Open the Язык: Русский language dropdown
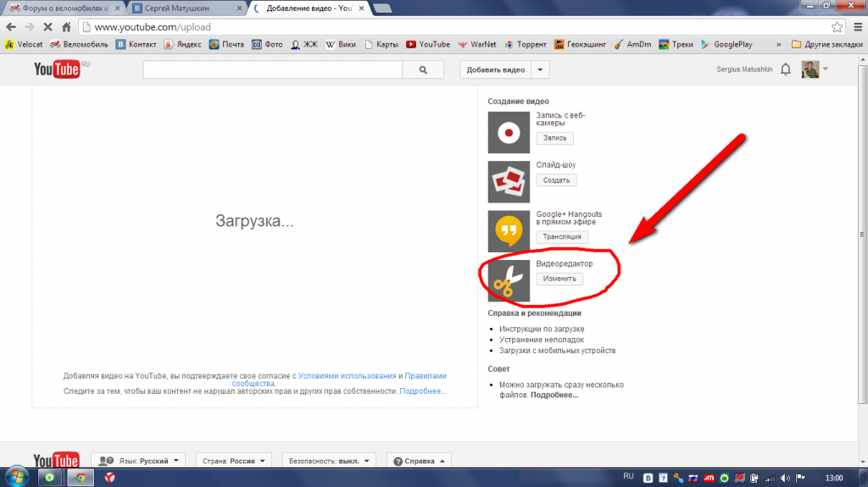This screenshot has width=868, height=487. pyautogui.click(x=138, y=461)
